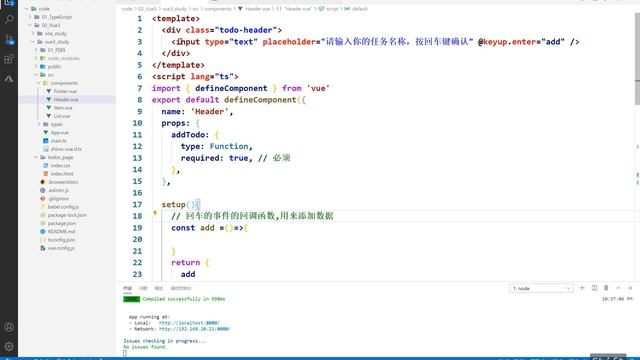This screenshot has height=360, width=640.
Task: Click the 'setup' function name on line 17
Action: tap(173, 204)
